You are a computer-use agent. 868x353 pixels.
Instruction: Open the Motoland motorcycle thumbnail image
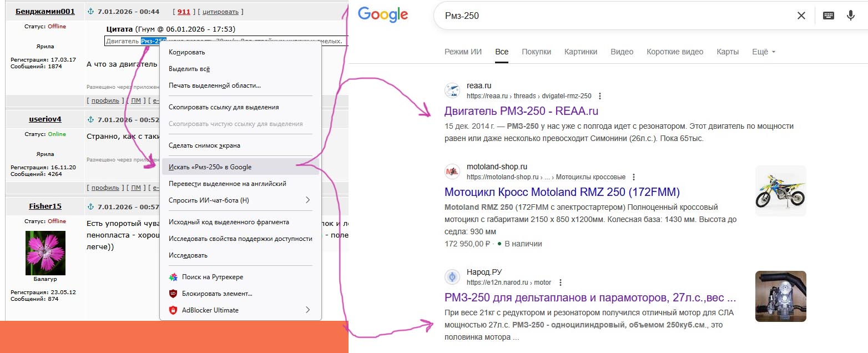(x=780, y=190)
